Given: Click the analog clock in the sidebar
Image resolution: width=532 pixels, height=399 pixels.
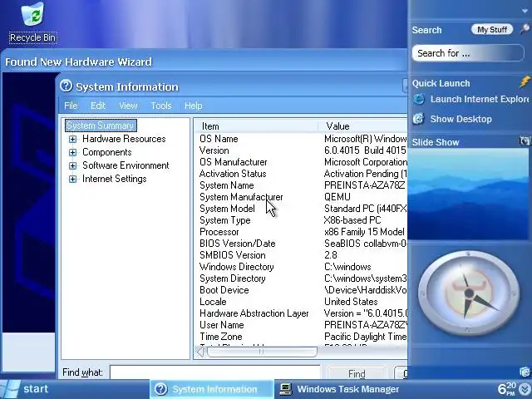Looking at the screenshot, I should point(469,293).
